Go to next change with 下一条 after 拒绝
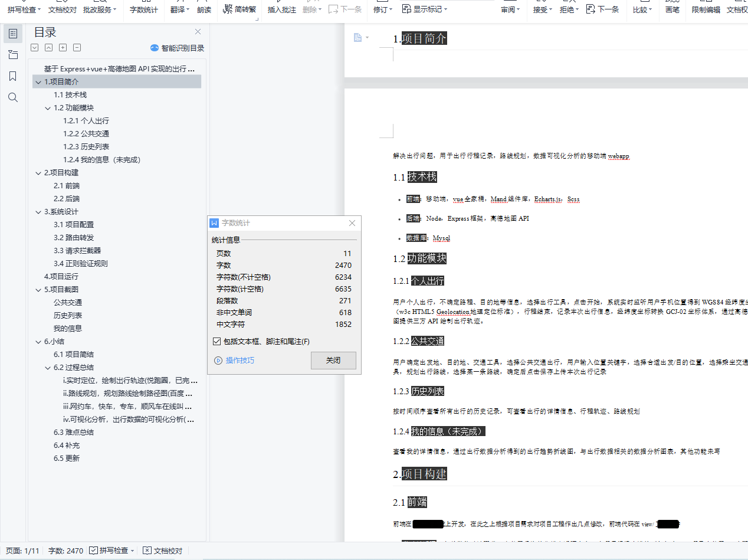Screen dimensions: 748x560 click(603, 9)
